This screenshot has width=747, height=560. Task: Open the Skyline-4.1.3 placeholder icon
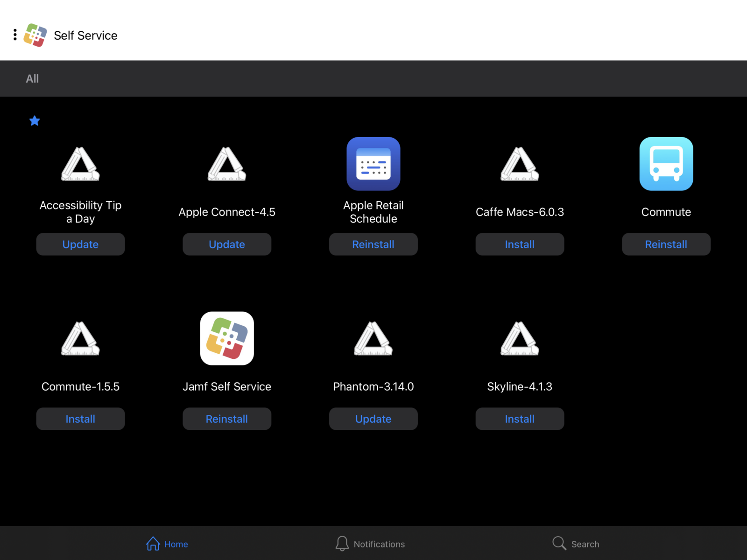[520, 338]
